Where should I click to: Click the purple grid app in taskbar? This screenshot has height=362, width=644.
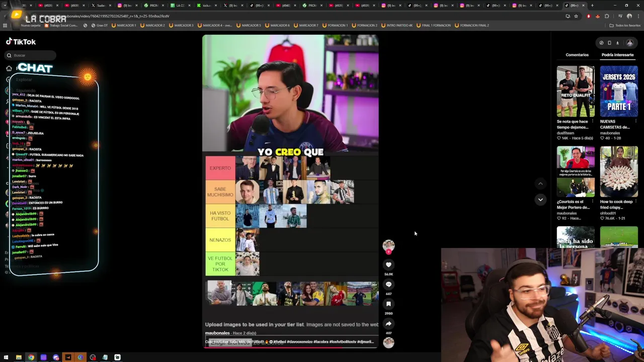(x=43, y=357)
